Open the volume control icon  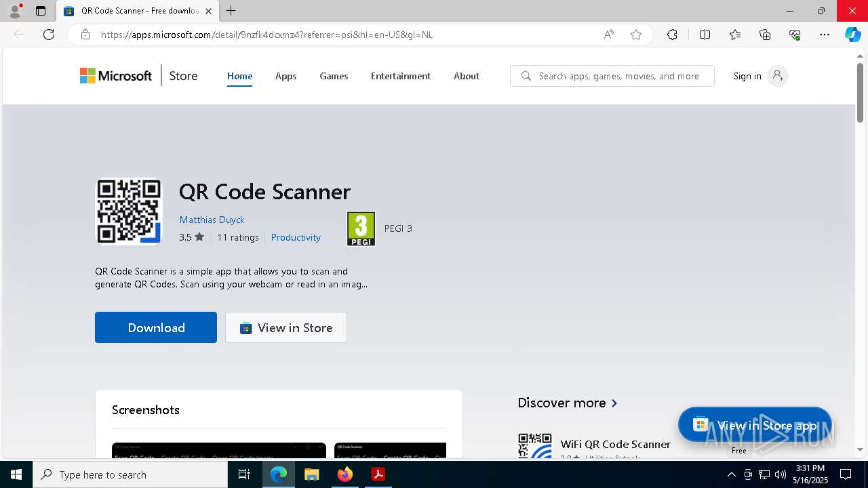tap(781, 474)
